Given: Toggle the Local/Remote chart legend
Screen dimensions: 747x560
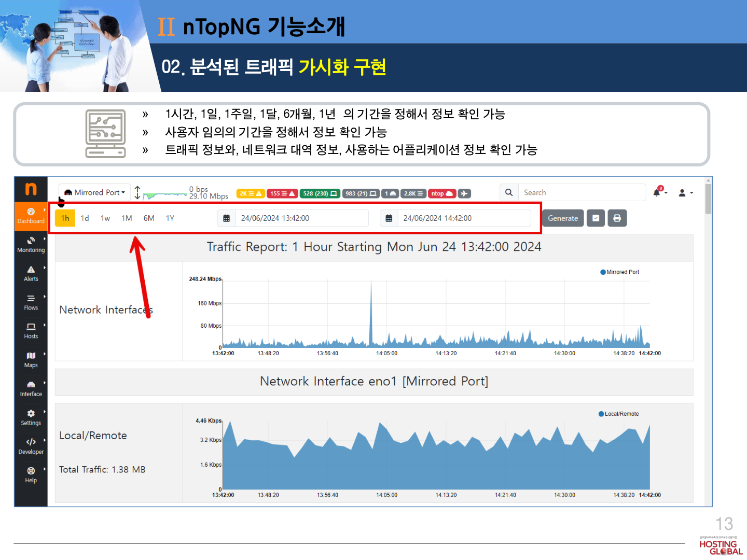Looking at the screenshot, I should tap(619, 414).
